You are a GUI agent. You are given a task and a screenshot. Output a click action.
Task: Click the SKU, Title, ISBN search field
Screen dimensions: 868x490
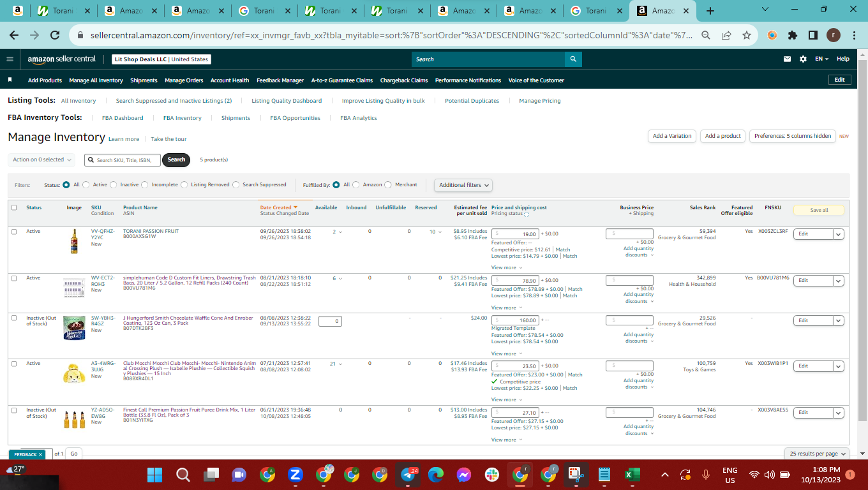(x=123, y=160)
